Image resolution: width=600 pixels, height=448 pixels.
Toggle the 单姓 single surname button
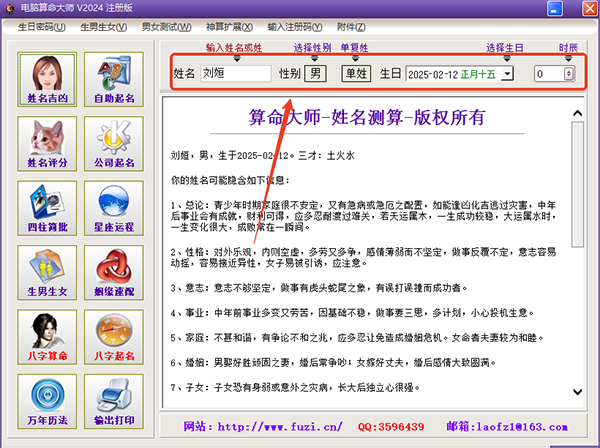(x=356, y=73)
